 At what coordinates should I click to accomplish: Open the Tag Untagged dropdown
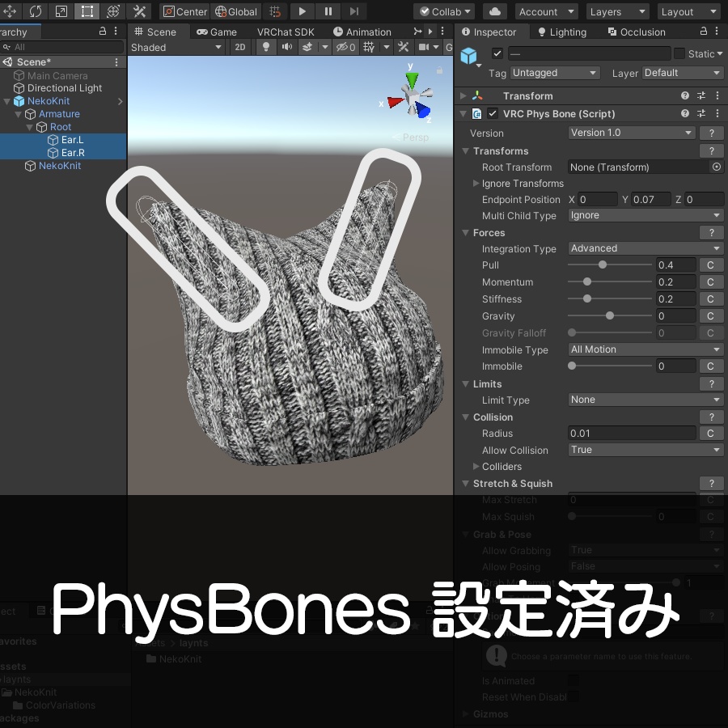click(x=555, y=73)
